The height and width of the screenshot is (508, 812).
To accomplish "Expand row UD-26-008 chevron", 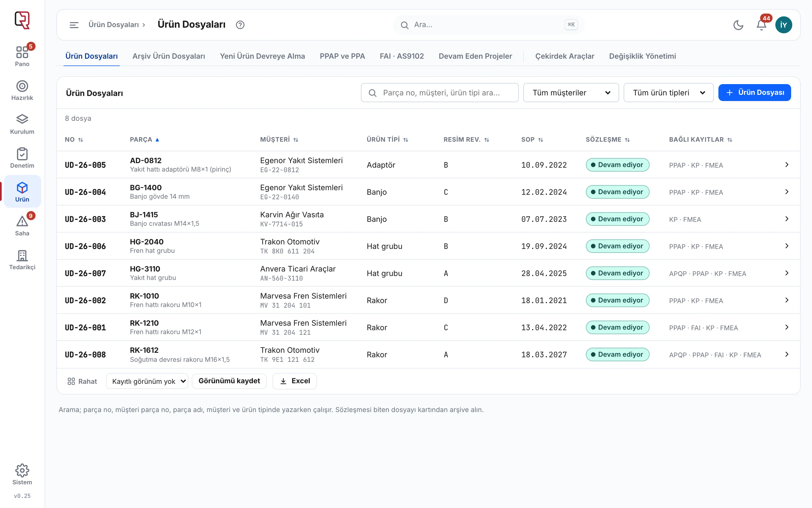I will click(787, 354).
